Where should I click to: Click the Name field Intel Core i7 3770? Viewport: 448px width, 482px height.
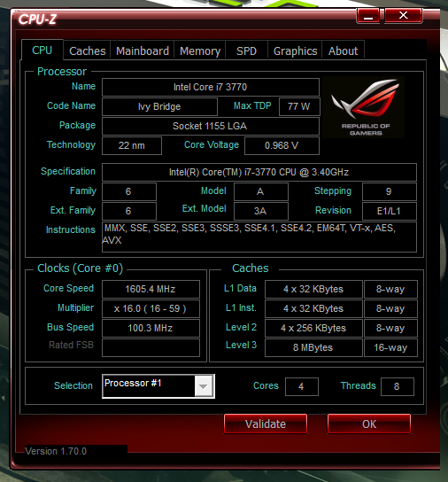pos(211,87)
